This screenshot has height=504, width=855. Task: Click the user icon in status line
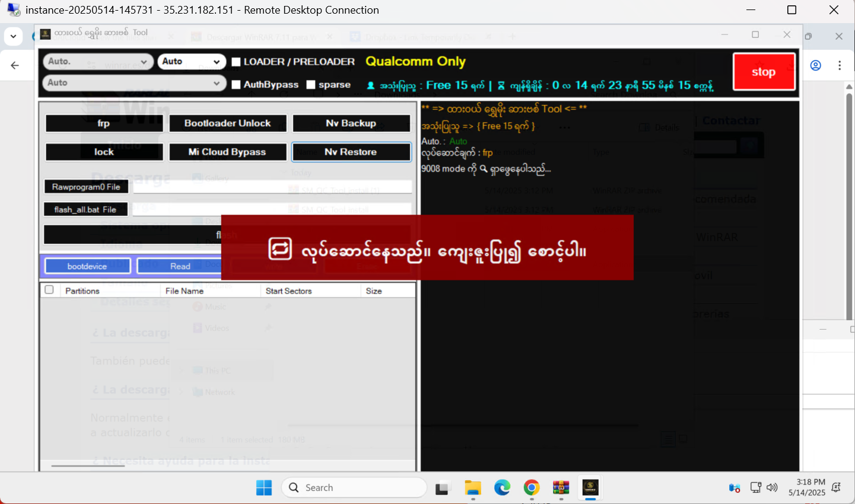point(371,85)
